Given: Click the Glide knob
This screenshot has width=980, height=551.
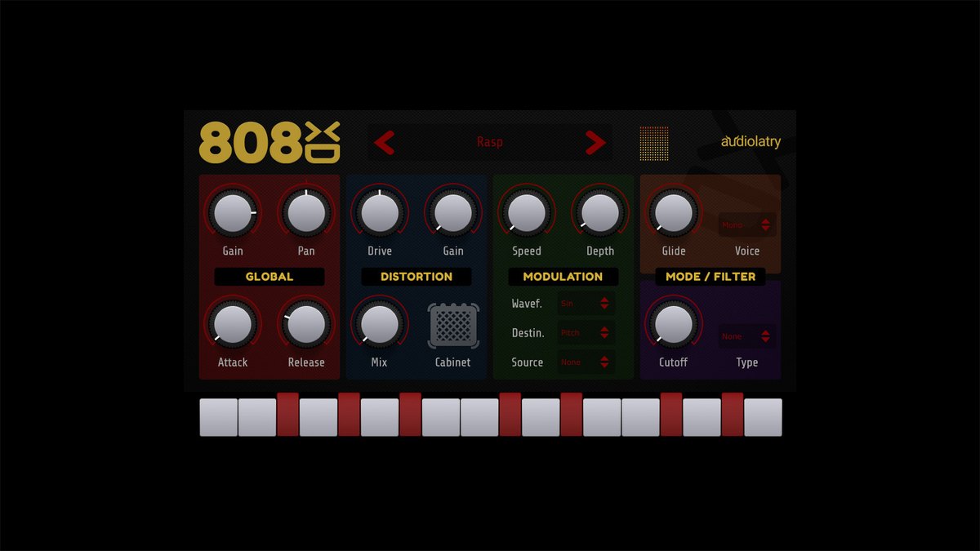Looking at the screenshot, I should click(674, 212).
